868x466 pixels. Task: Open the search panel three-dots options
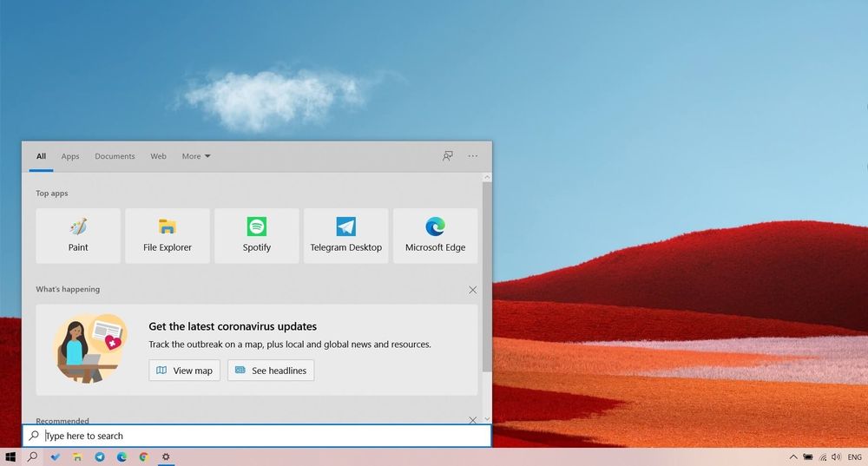point(473,156)
